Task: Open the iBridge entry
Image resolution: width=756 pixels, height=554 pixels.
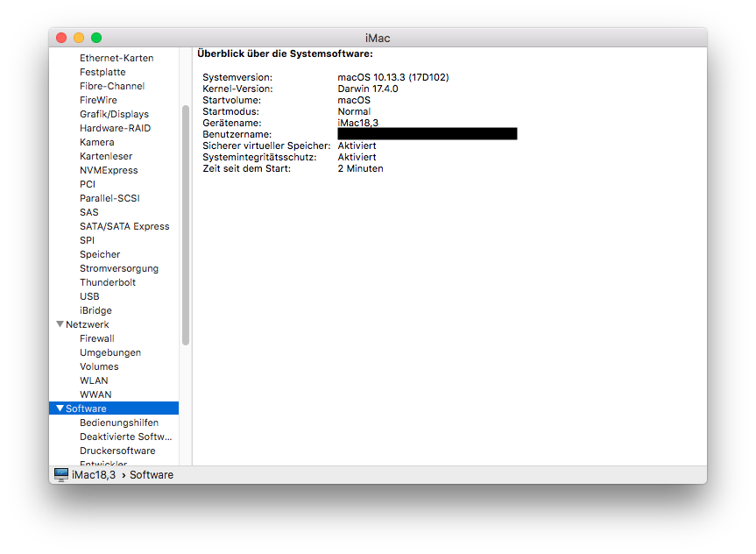Action: tap(95, 309)
